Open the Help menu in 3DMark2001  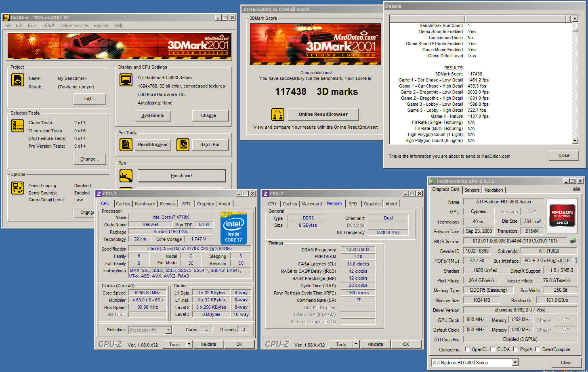point(119,25)
